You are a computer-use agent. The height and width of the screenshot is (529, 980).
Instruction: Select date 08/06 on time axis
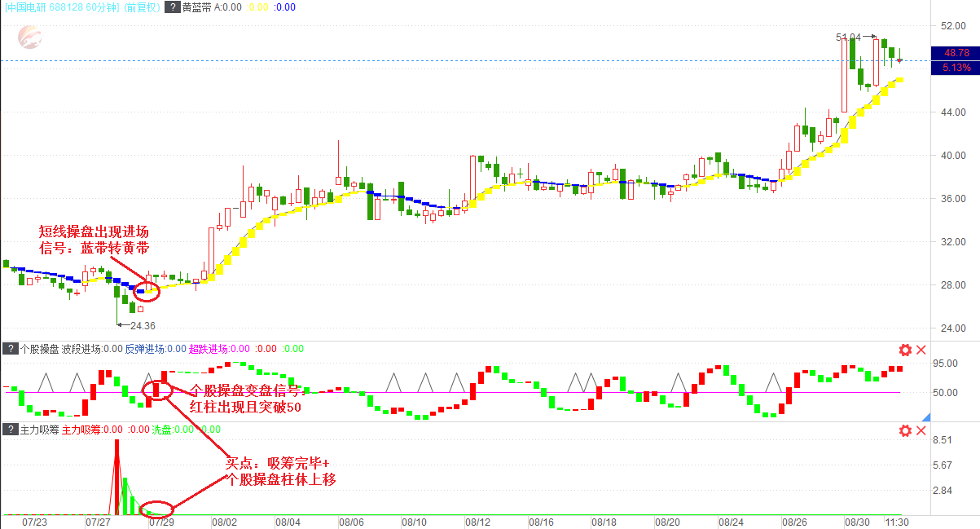[x=351, y=522]
